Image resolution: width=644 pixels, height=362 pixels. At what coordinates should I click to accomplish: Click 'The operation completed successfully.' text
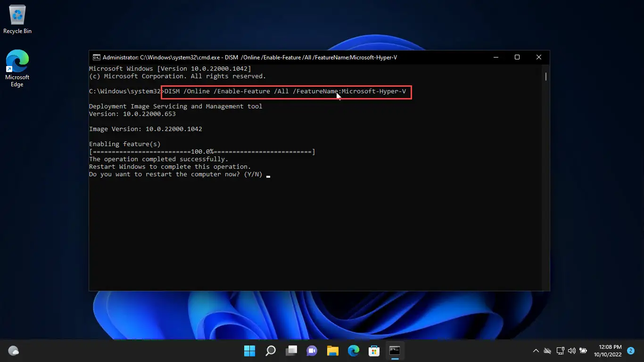158,159
